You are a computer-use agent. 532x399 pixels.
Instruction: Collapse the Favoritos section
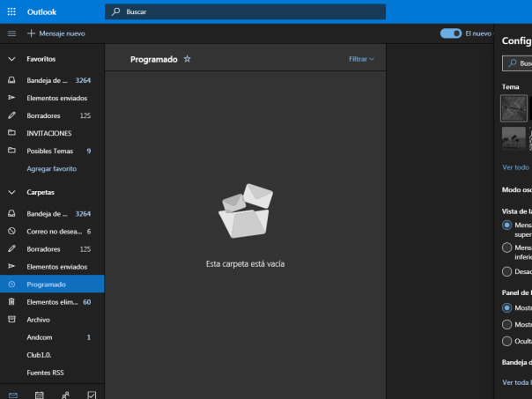(11, 59)
